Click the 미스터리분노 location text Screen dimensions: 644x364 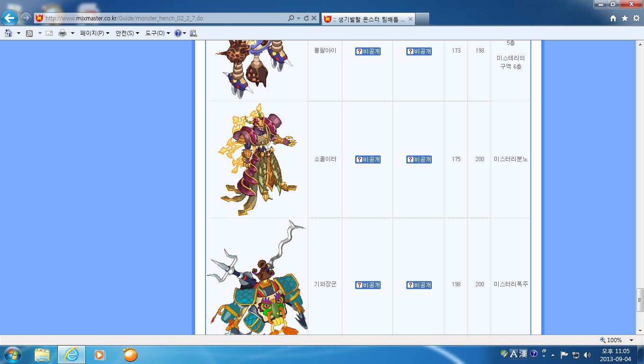pyautogui.click(x=510, y=159)
